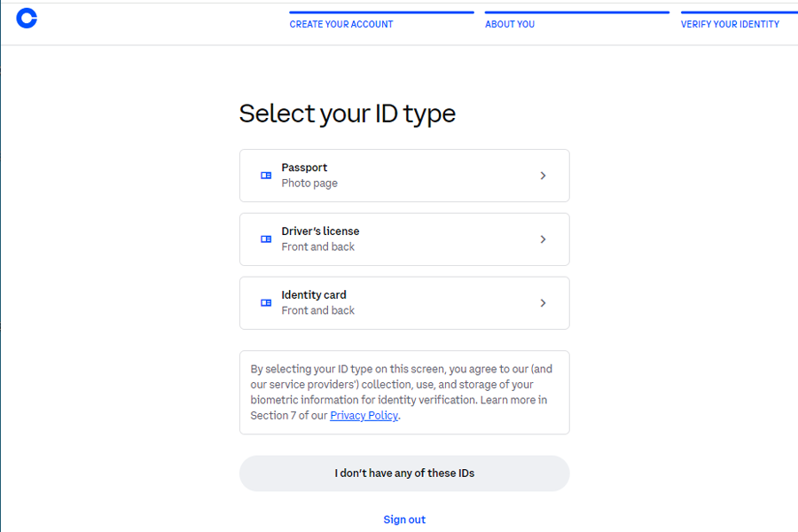Screen dimensions: 798x532
Task: Click progress bar above Create Your Account
Action: (x=381, y=12)
